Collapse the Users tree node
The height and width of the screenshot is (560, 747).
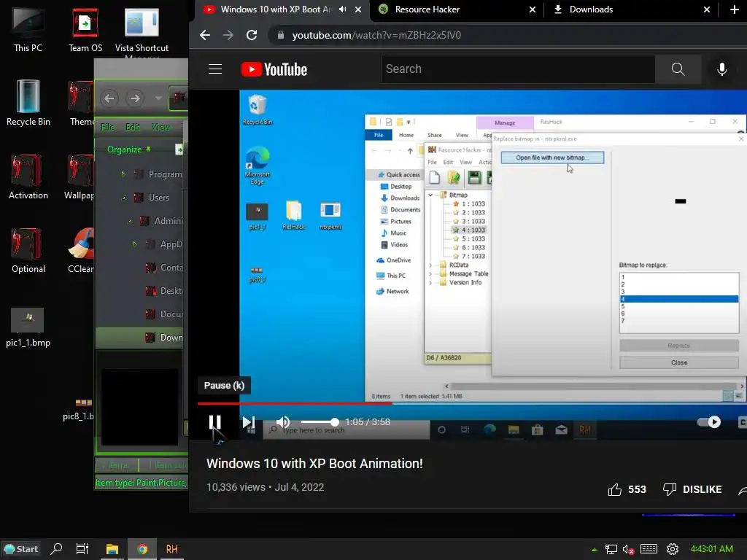point(124,198)
